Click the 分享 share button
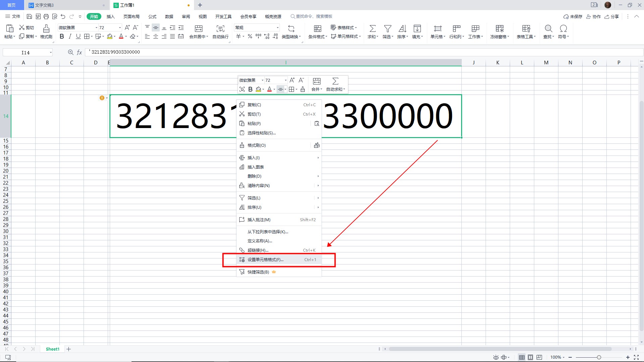 [611, 16]
